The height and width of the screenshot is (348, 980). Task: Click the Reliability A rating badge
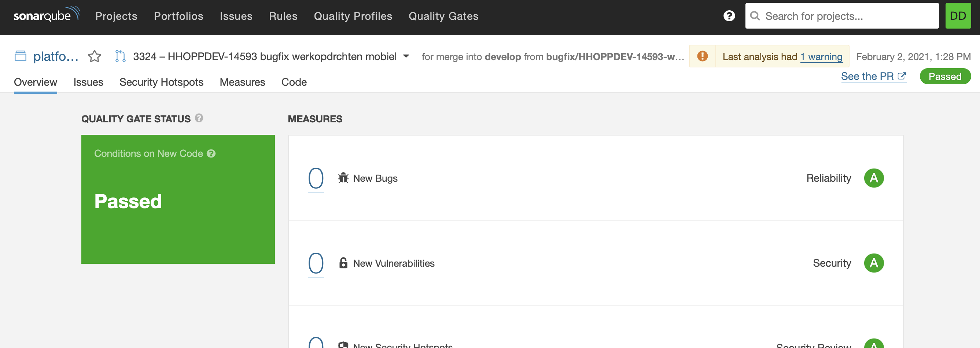pos(873,178)
